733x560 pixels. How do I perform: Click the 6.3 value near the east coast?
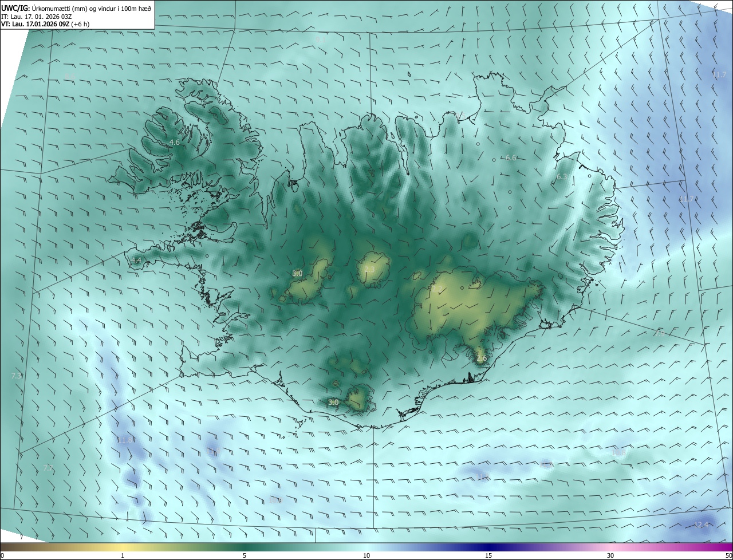[562, 177]
